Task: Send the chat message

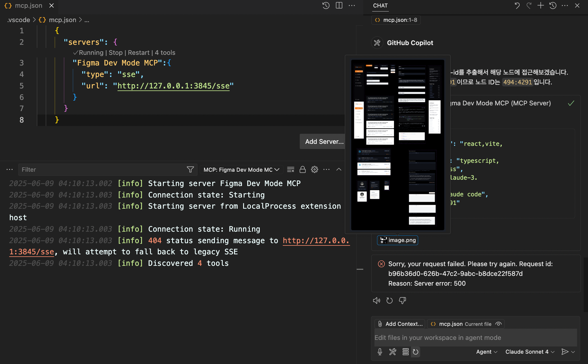Action: pyautogui.click(x=564, y=352)
